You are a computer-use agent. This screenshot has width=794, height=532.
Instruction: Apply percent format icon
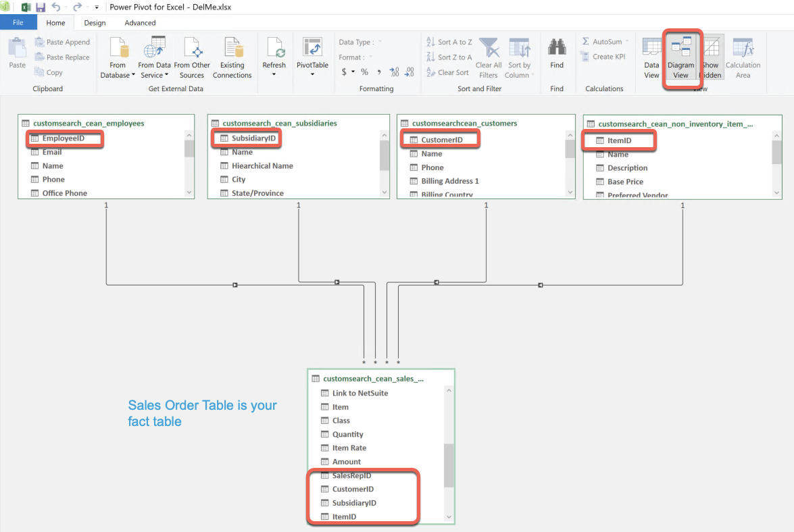(365, 72)
